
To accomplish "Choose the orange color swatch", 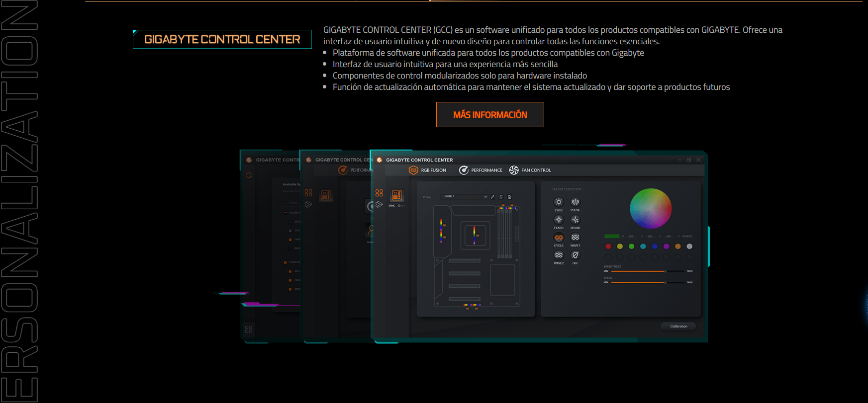I will point(678,246).
